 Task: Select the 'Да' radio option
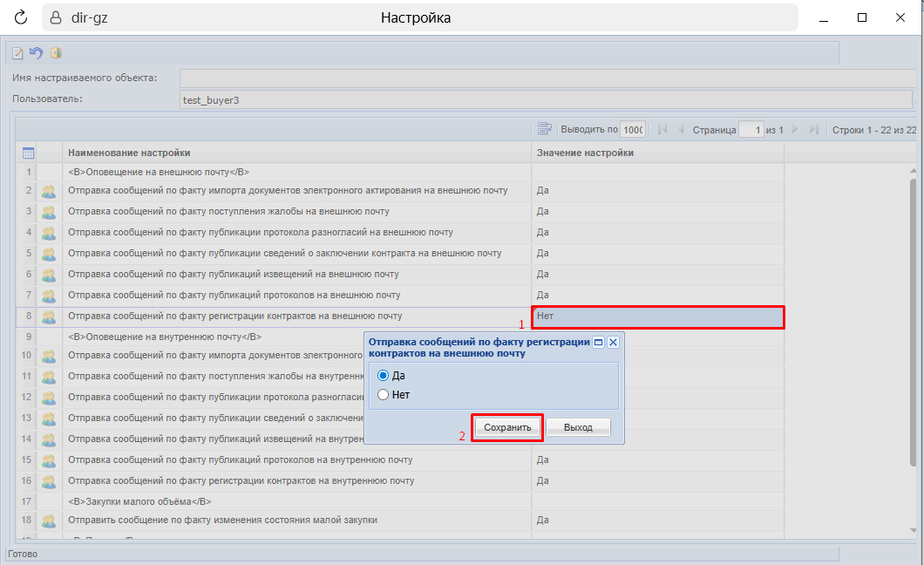coord(383,376)
